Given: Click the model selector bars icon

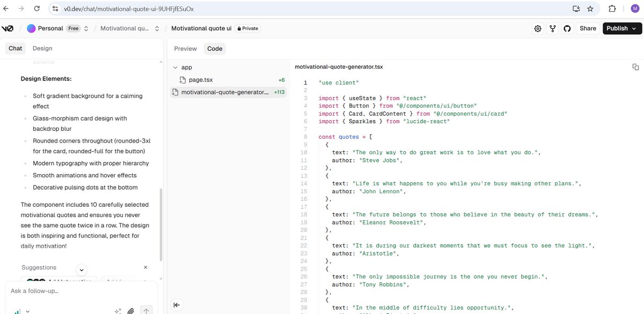Looking at the screenshot, I should click(18, 311).
